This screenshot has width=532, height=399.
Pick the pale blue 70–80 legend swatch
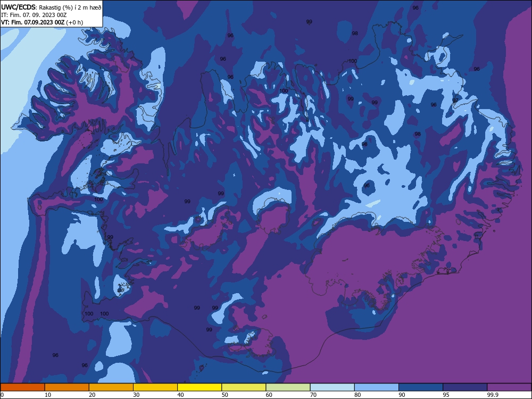pyautogui.click(x=332, y=387)
